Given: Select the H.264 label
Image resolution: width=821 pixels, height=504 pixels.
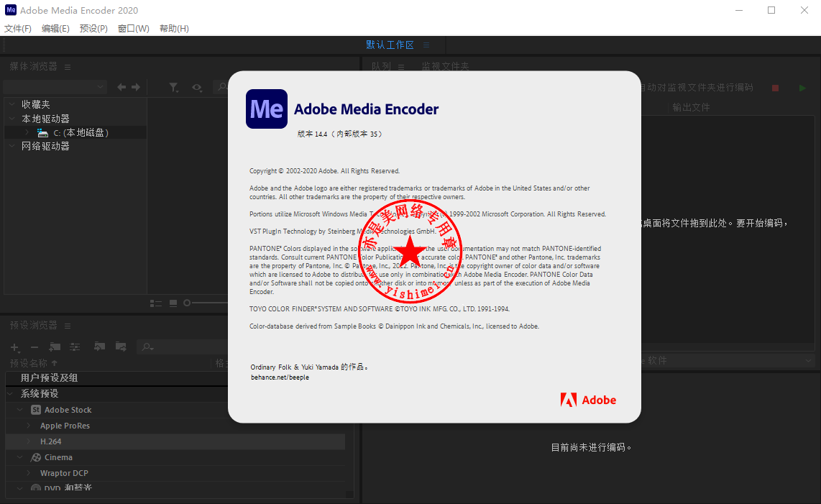Looking at the screenshot, I should (50, 441).
